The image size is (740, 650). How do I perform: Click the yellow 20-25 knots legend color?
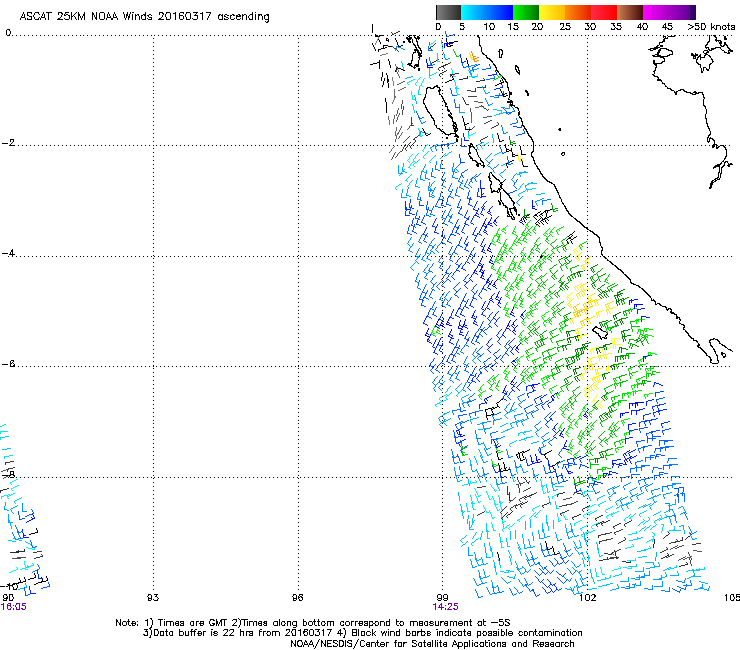click(x=552, y=12)
